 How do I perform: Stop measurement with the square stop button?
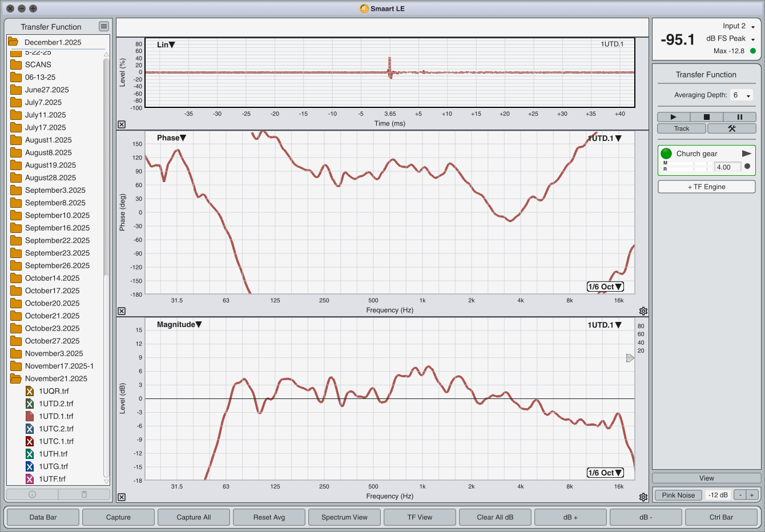706,117
